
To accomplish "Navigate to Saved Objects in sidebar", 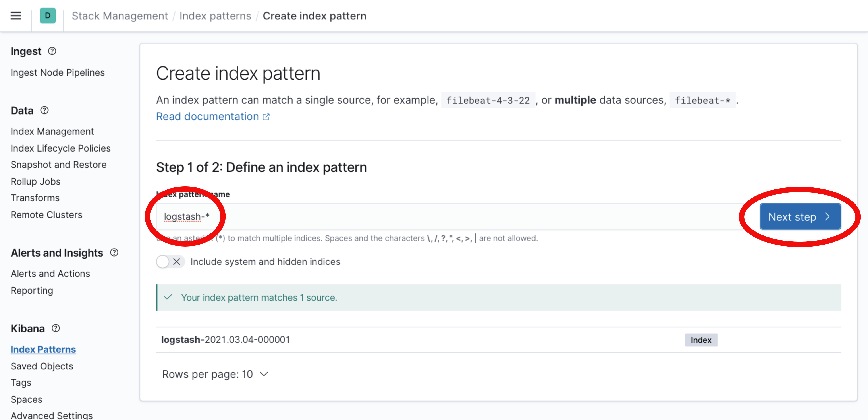I will [x=42, y=366].
